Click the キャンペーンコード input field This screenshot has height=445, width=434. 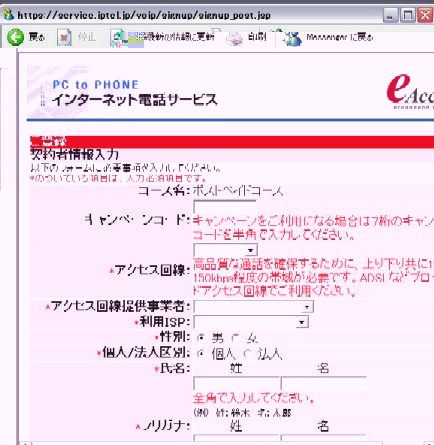click(x=225, y=207)
